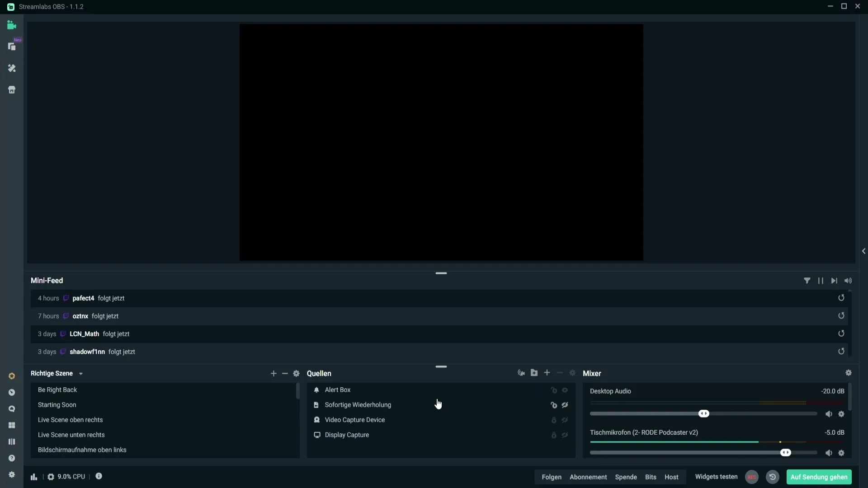Adjust Desktop Audio volume slider
Viewport: 868px width, 488px height.
[704, 413]
